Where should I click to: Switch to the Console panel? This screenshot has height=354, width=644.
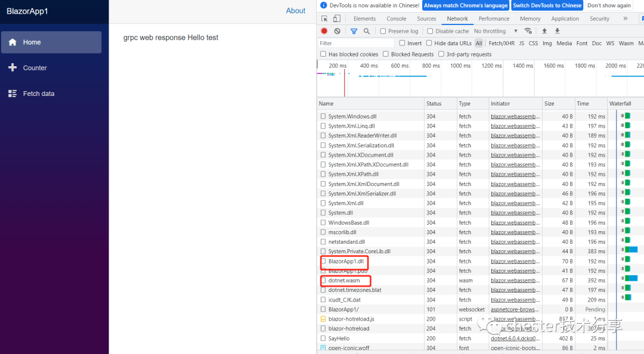tap(396, 18)
